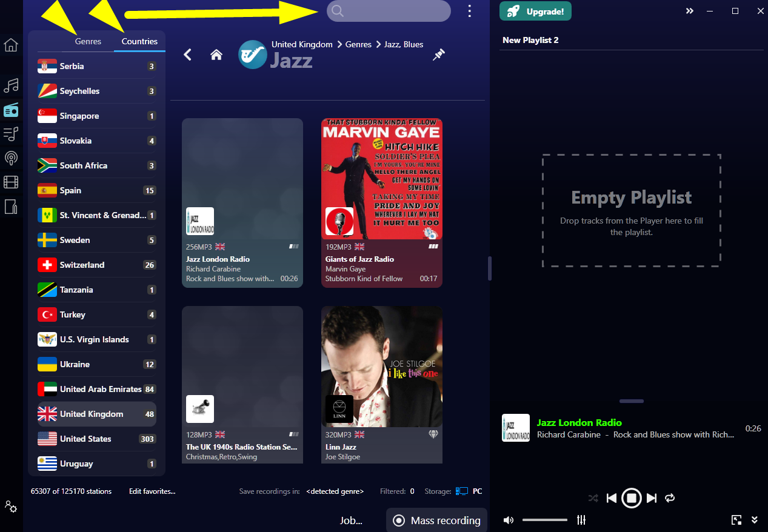The width and height of the screenshot is (768, 532).
Task: Open the Linn Jazz station card
Action: coord(382,385)
